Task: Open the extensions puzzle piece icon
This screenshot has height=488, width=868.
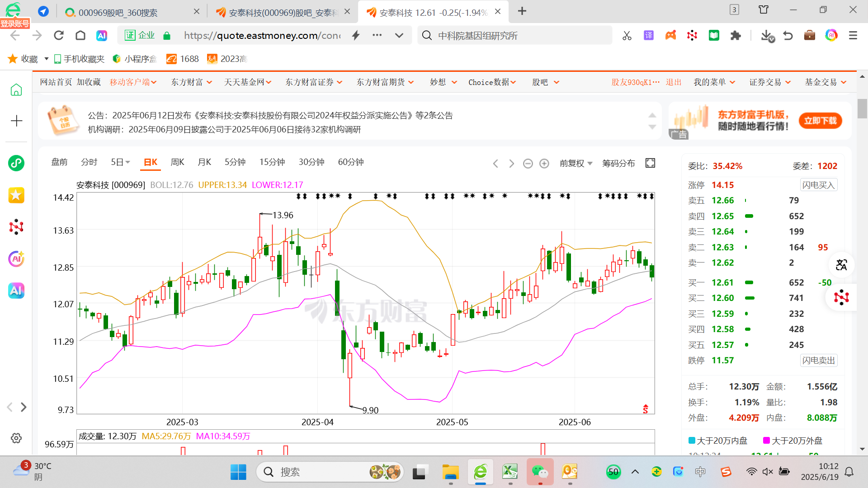Action: pyautogui.click(x=736, y=35)
